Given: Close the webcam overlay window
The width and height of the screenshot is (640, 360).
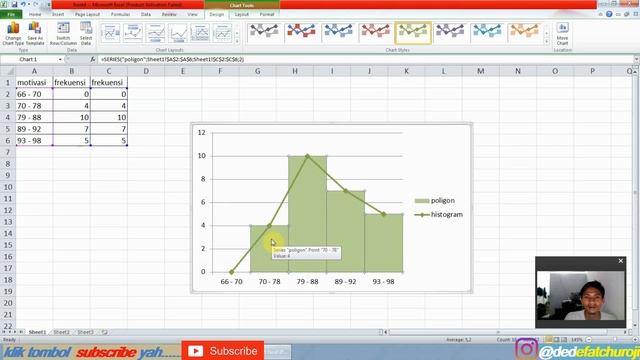Looking at the screenshot, I should [x=620, y=261].
